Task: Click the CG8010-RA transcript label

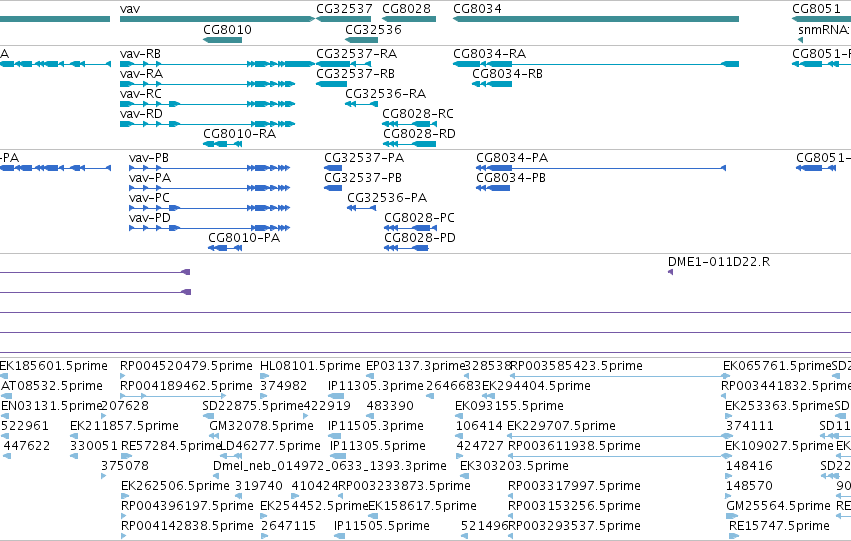Action: 239,134
